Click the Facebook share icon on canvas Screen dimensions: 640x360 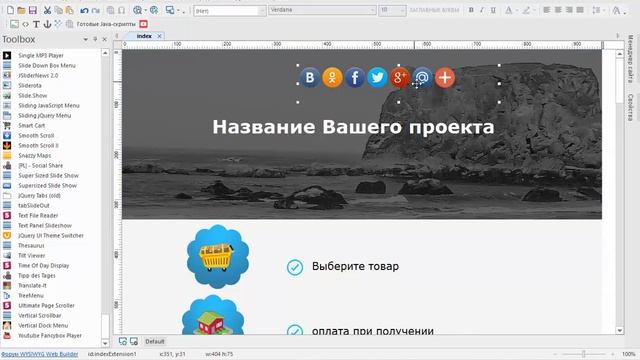[355, 77]
